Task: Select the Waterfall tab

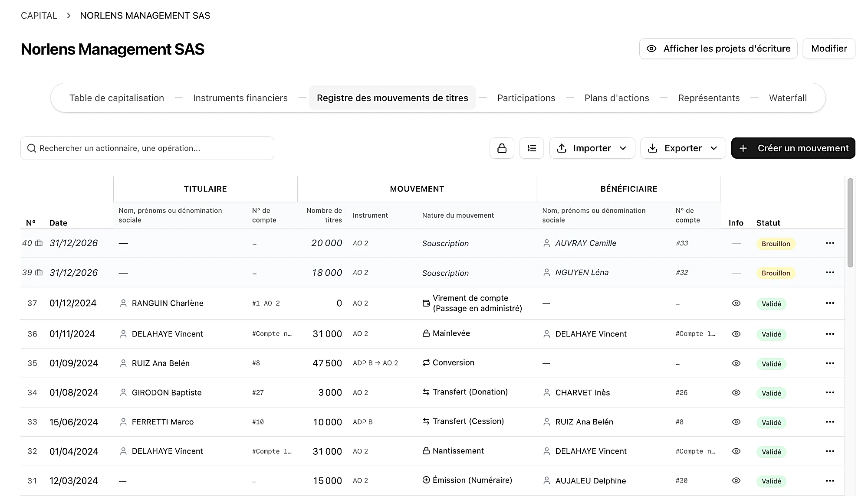Action: point(788,98)
